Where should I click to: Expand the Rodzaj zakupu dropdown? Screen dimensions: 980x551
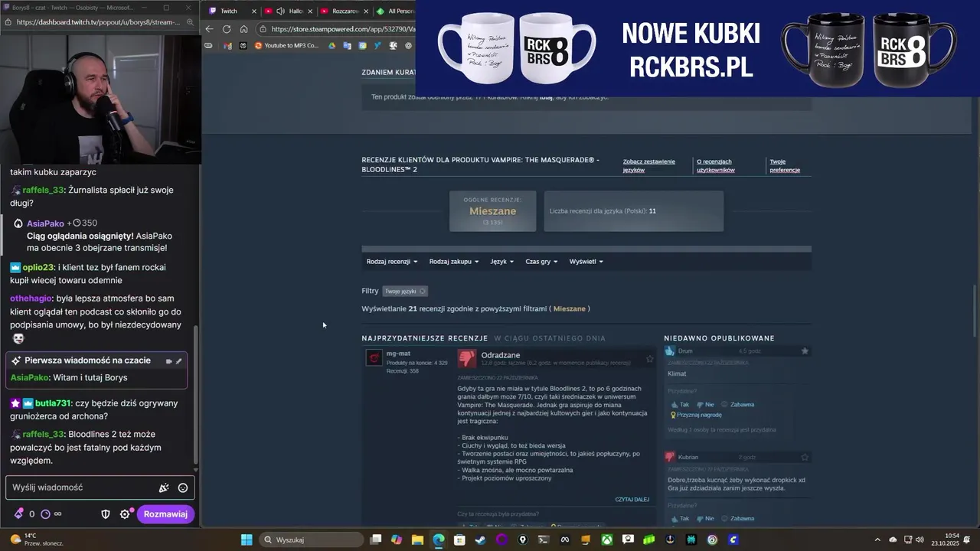tap(454, 262)
